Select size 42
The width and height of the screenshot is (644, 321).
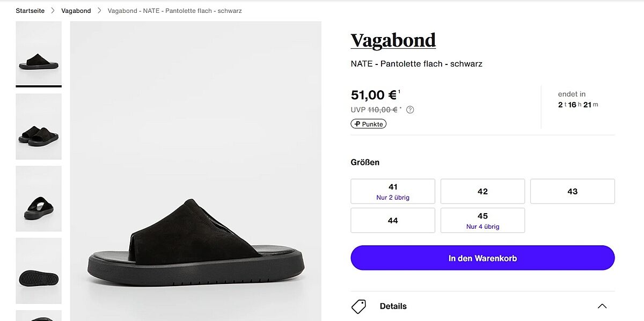482,191
